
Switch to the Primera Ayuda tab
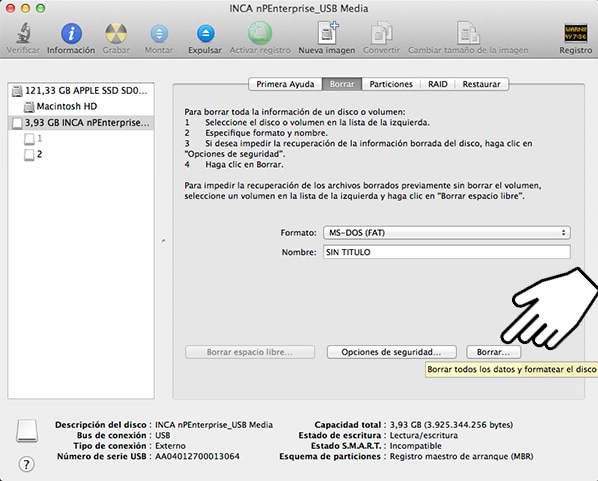click(285, 84)
